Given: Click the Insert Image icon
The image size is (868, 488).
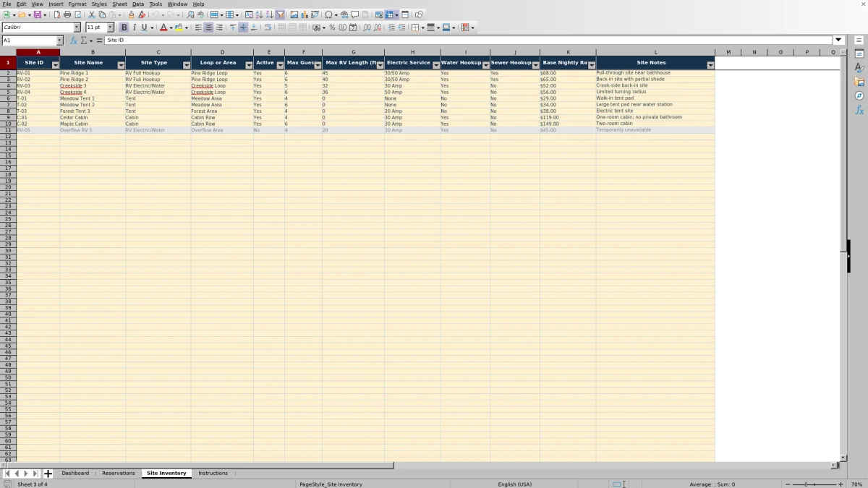Looking at the screenshot, I should [294, 14].
